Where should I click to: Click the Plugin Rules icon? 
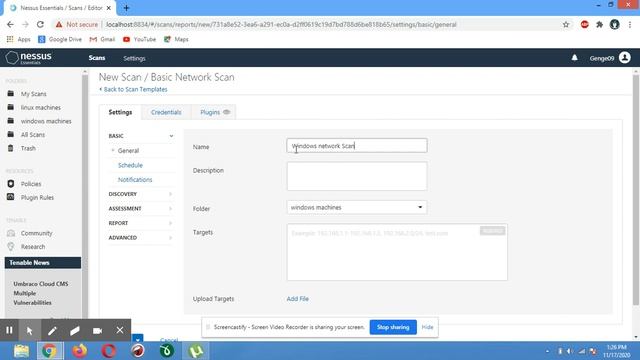pos(11,197)
